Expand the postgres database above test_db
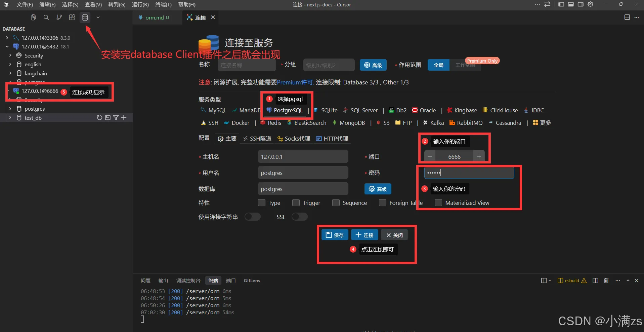The image size is (644, 332). click(10, 109)
